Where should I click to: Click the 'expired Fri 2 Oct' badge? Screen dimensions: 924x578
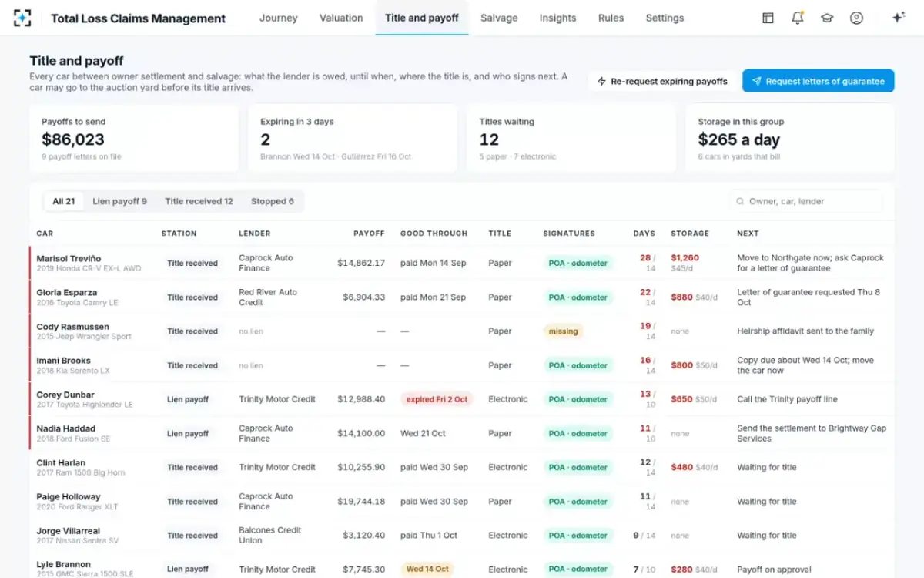coord(437,399)
